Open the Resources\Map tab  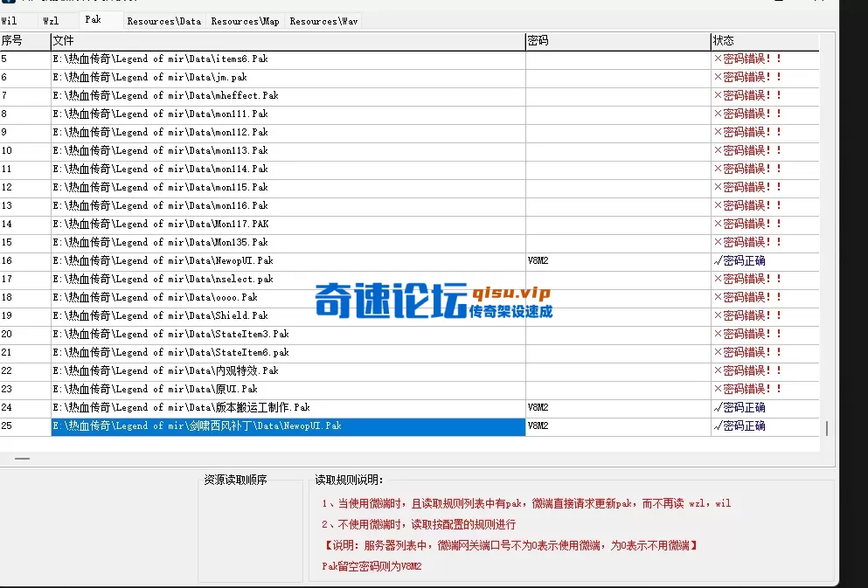pyautogui.click(x=244, y=20)
